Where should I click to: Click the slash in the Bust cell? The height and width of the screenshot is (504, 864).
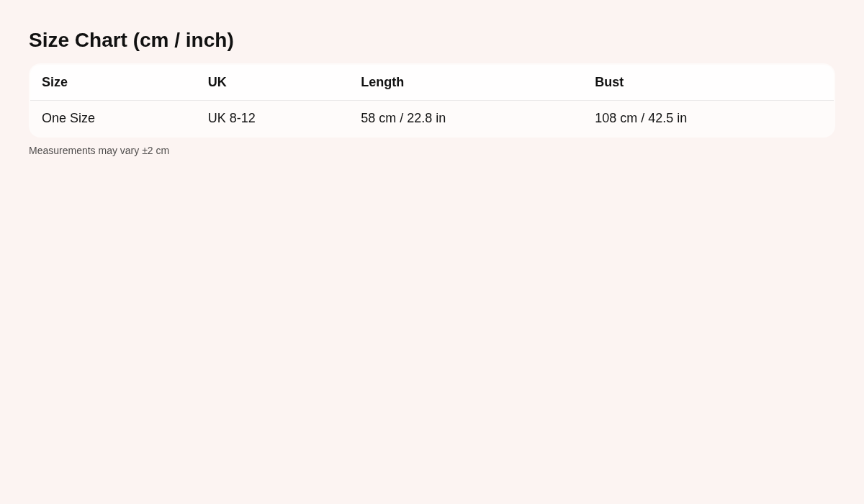coord(643,118)
